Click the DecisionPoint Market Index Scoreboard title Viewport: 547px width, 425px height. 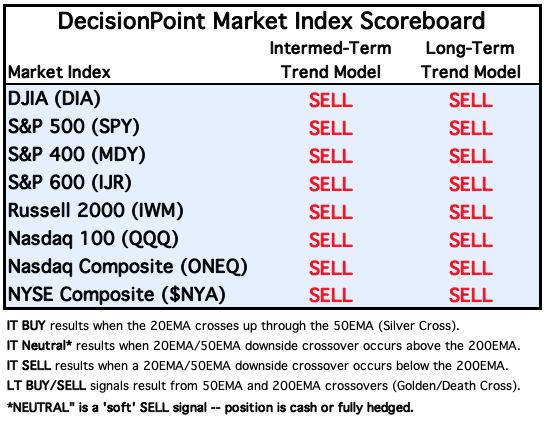tap(271, 21)
